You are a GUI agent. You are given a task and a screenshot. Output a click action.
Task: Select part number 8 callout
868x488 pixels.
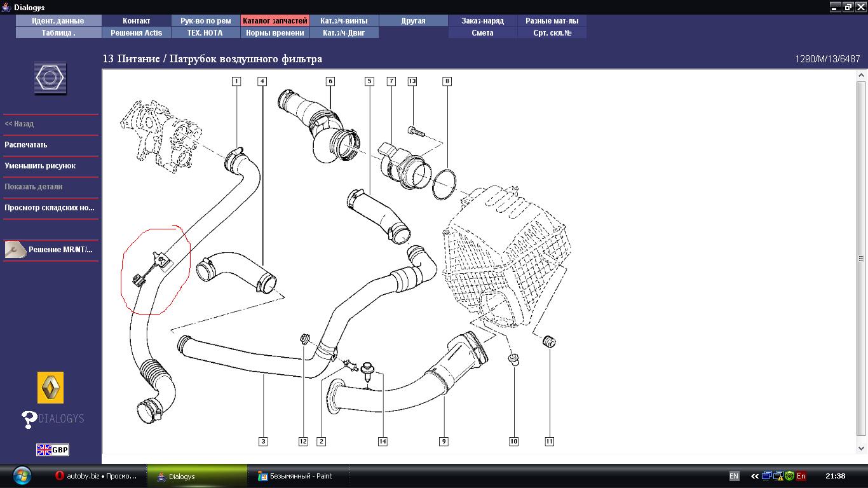pyautogui.click(x=447, y=81)
